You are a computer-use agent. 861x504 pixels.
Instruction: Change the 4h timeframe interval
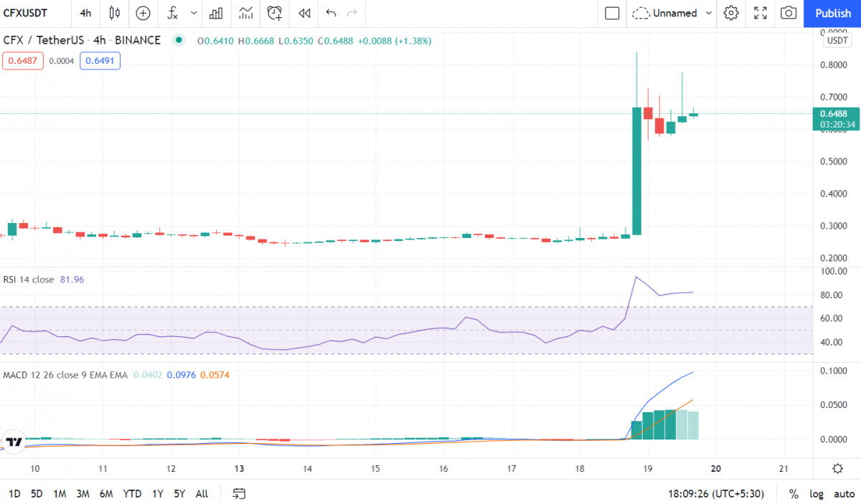click(85, 13)
